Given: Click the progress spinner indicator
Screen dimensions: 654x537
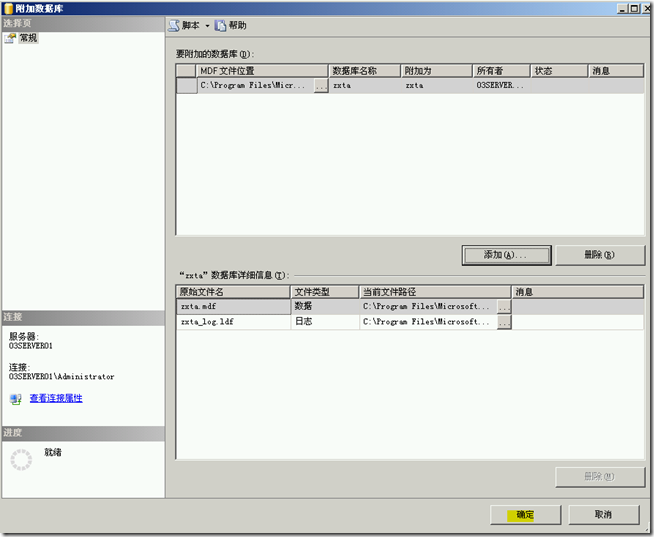Looking at the screenshot, I should click(21, 460).
